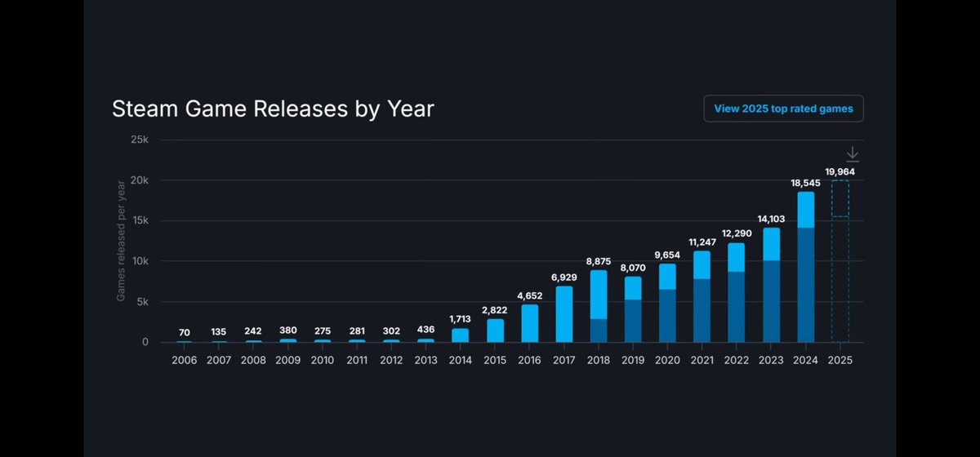
Task: Click the 281 value label
Action: click(x=357, y=331)
